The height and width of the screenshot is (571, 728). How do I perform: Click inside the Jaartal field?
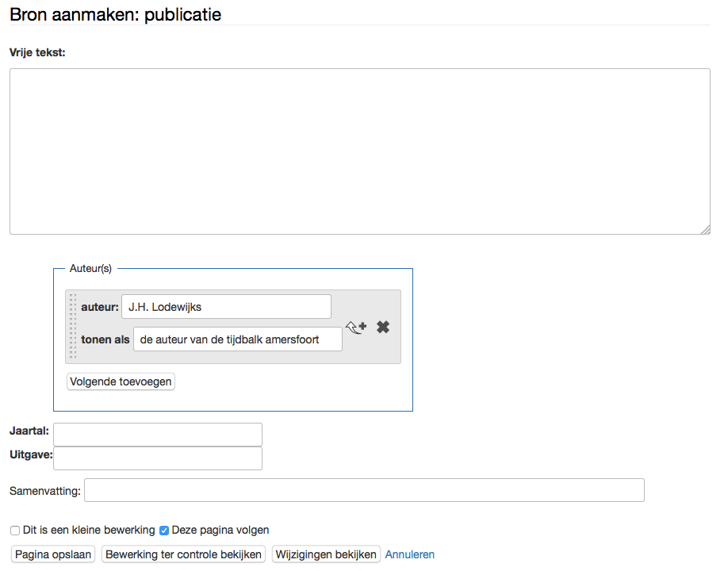pyautogui.click(x=157, y=434)
